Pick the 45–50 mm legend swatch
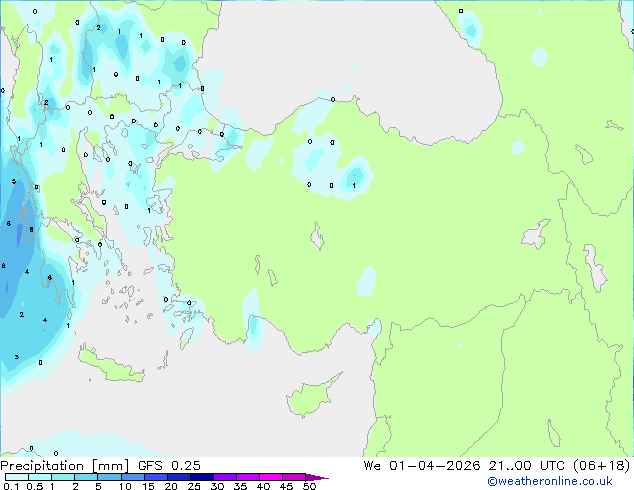The width and height of the screenshot is (634, 490). point(294,477)
